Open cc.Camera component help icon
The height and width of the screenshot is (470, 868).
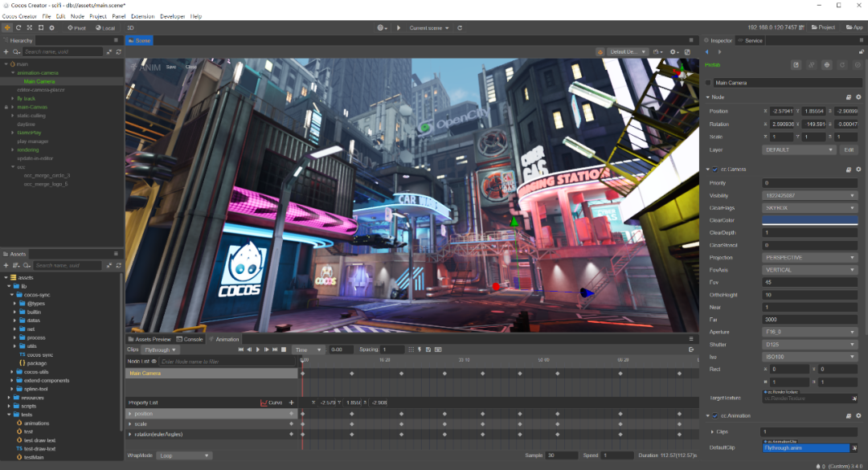pyautogui.click(x=849, y=170)
